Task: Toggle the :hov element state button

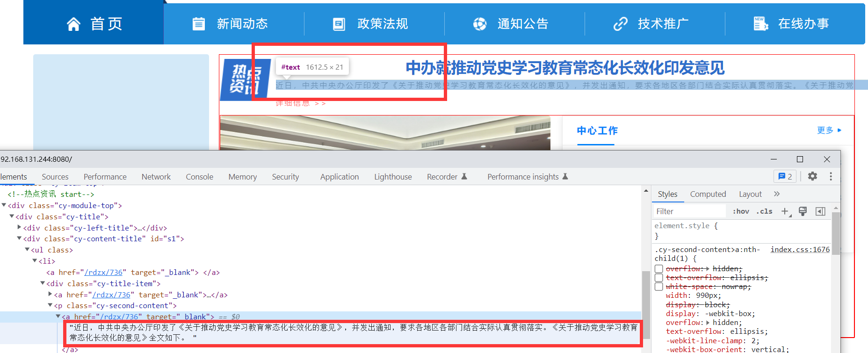Action: point(741,211)
